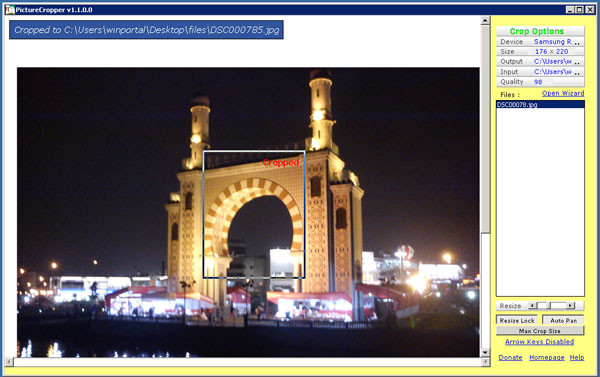Open the Device option Samsung R row
The image size is (600, 377).
[x=540, y=41]
